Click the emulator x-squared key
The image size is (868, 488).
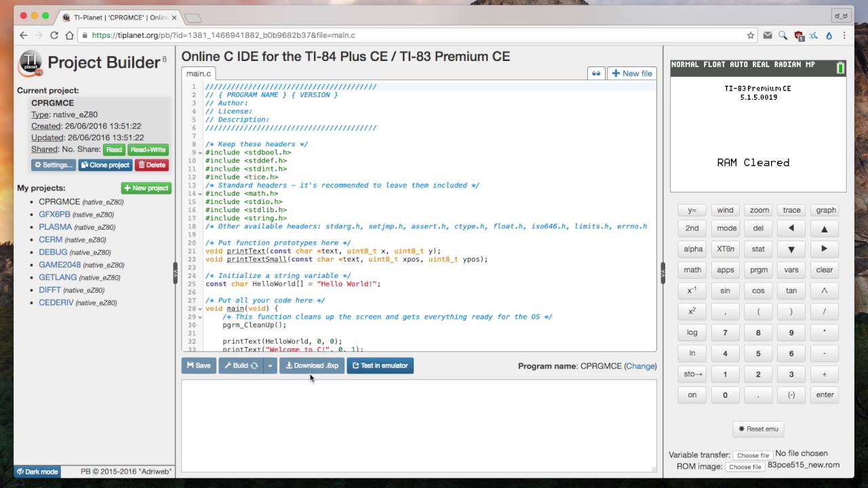(692, 311)
